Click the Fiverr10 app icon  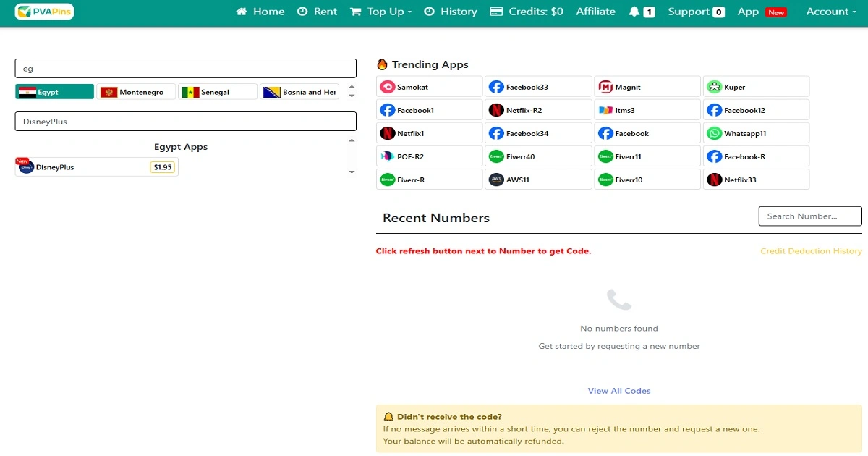pyautogui.click(x=605, y=180)
